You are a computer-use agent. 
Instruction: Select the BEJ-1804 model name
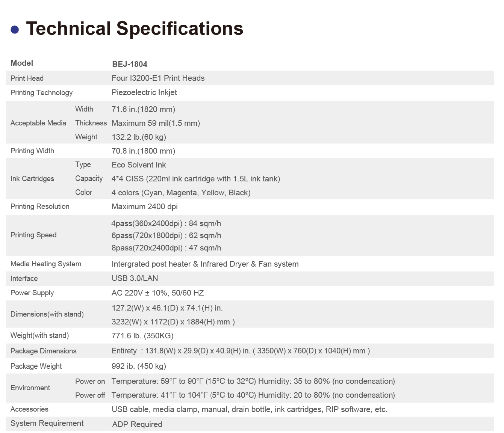tap(130, 64)
